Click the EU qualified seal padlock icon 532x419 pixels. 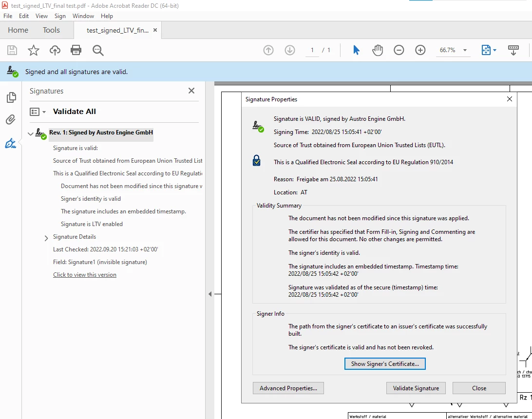(x=256, y=160)
